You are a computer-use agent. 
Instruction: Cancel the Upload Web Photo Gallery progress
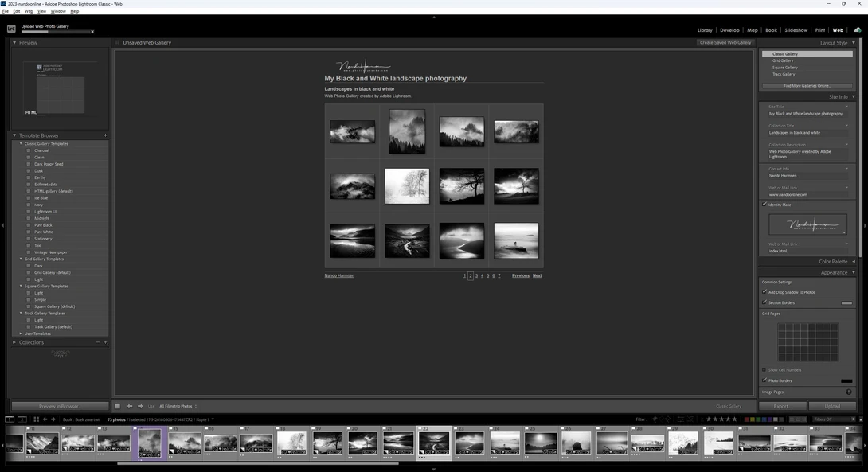point(92,32)
